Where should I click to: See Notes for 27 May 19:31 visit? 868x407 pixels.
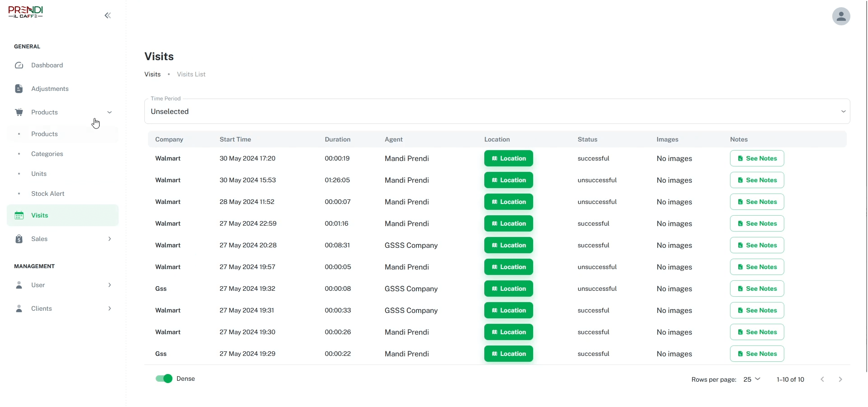tap(757, 310)
